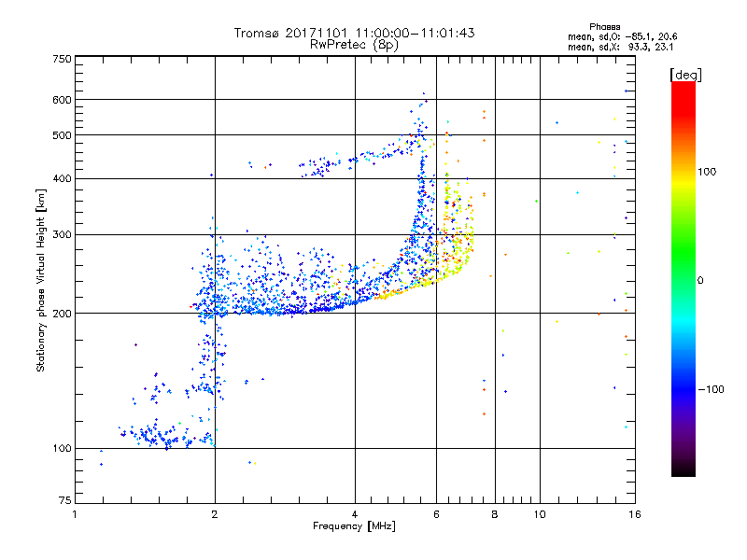The width and height of the screenshot is (747, 560).
Task: Click the colorbar '100' tick label
Action: tap(707, 172)
